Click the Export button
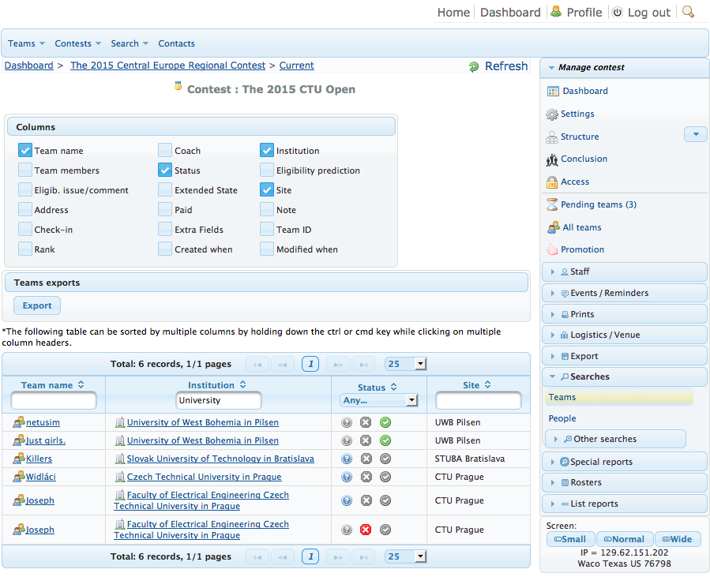710x588 pixels. pyautogui.click(x=37, y=305)
